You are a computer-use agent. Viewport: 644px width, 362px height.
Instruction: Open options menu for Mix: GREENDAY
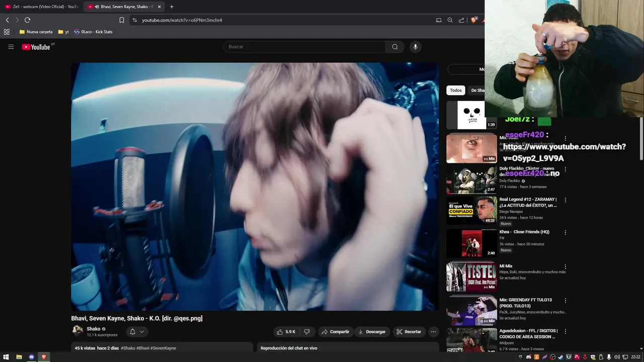coord(565,301)
